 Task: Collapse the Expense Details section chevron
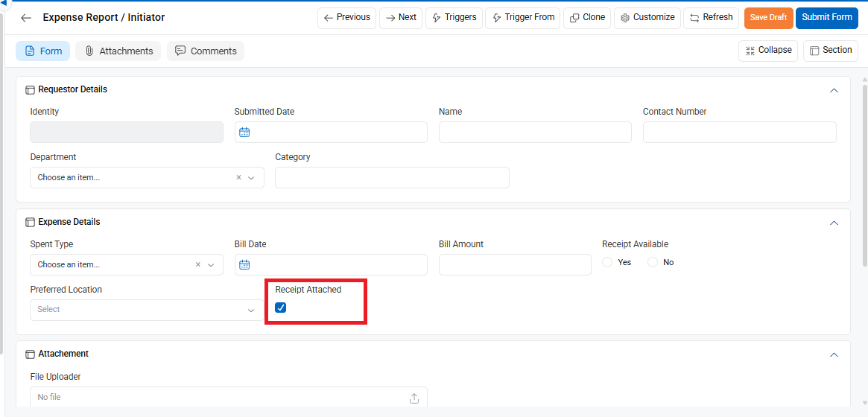click(834, 223)
